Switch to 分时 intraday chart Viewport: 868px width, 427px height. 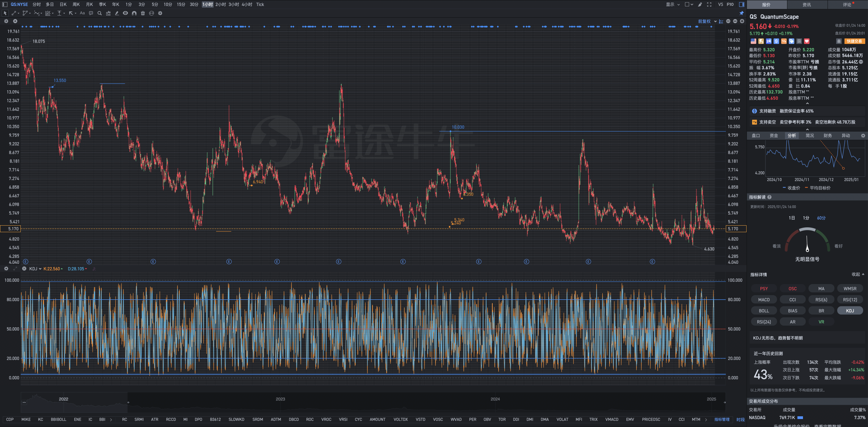click(x=37, y=4)
